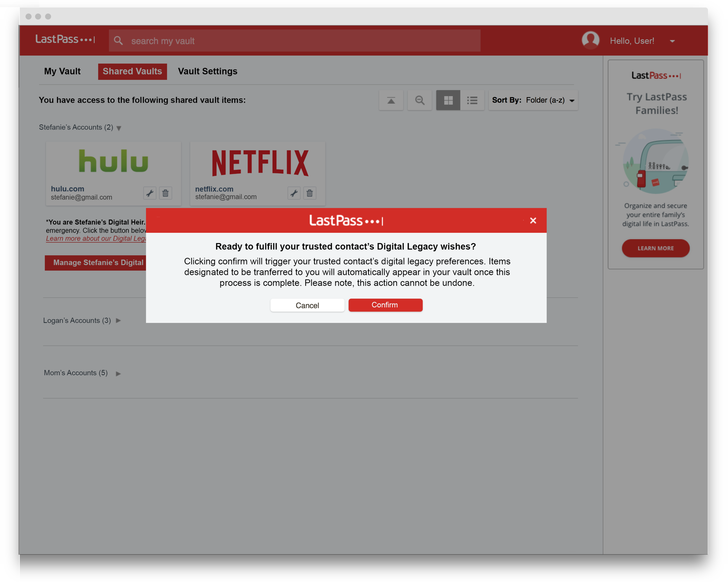Viewport: 728px width, 582px height.
Task: Click the wrench edit icon on the netflix.com card
Action: 294,193
